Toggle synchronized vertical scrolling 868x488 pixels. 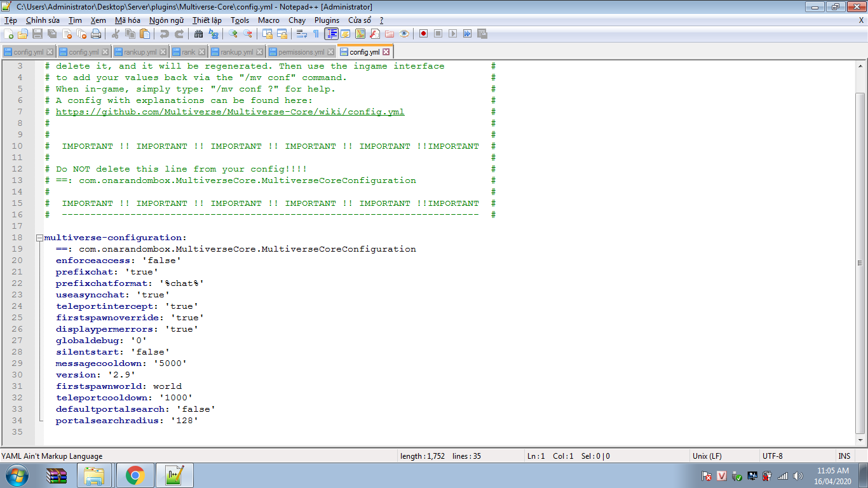268,34
